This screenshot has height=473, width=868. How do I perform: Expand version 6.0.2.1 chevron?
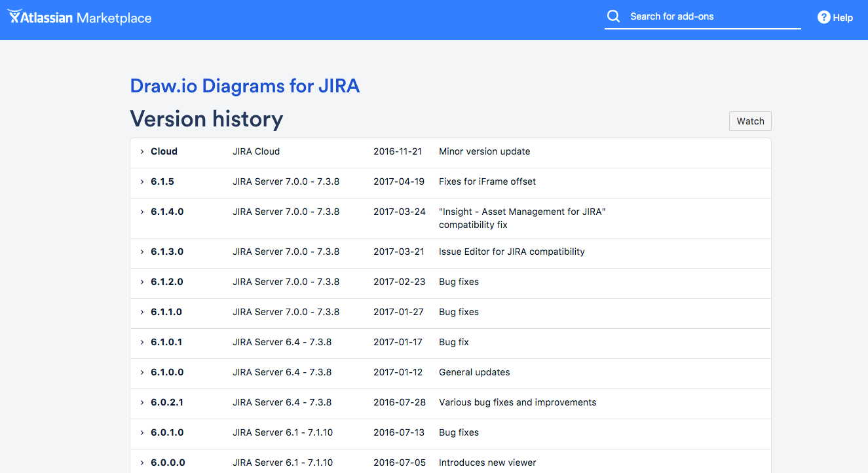point(142,402)
